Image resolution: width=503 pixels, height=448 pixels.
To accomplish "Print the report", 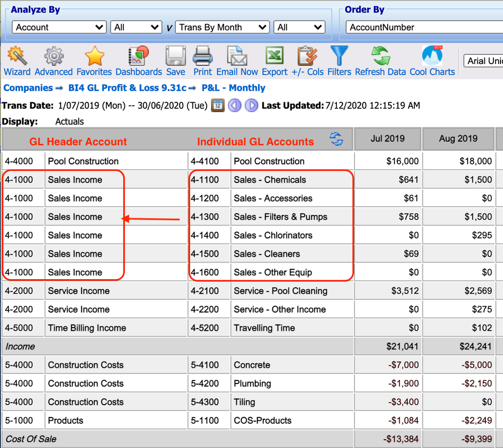I will pyautogui.click(x=203, y=56).
